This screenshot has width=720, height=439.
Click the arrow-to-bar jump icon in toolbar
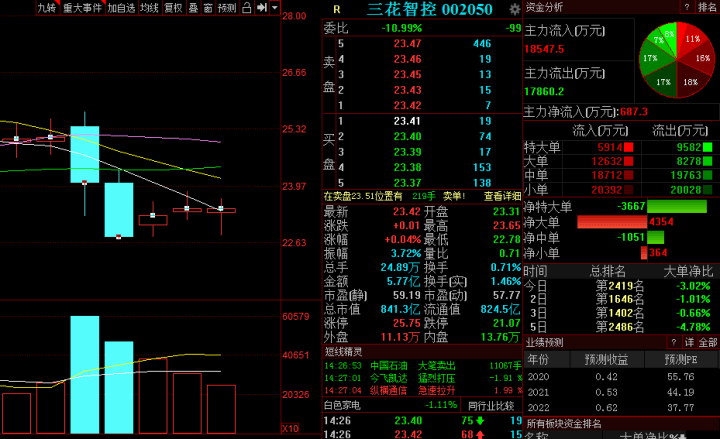point(259,8)
